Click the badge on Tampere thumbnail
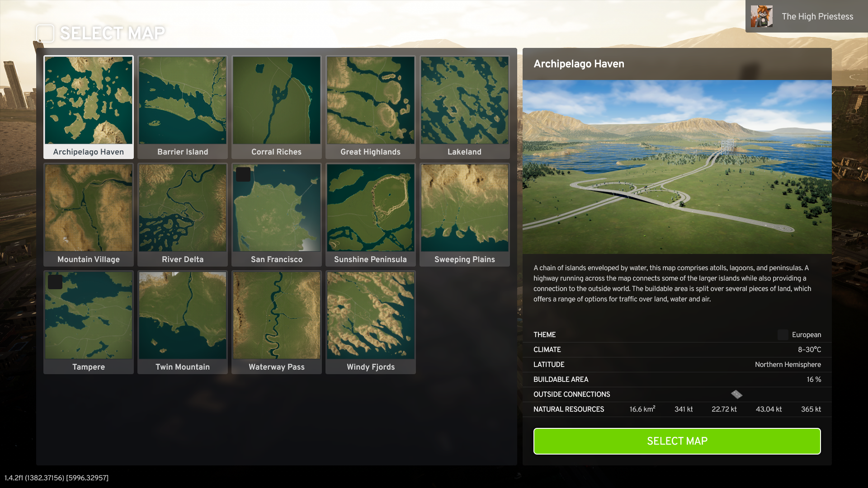Viewport: 868px width, 488px height. pos(55,282)
